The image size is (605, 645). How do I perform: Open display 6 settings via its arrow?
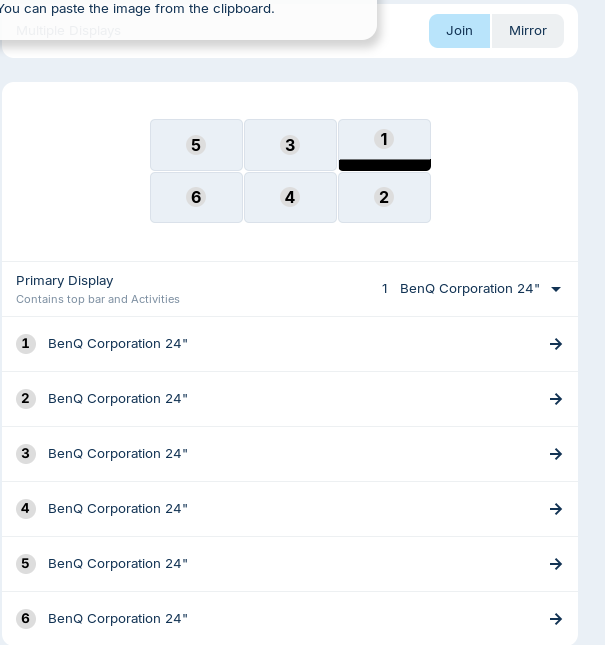(x=556, y=619)
